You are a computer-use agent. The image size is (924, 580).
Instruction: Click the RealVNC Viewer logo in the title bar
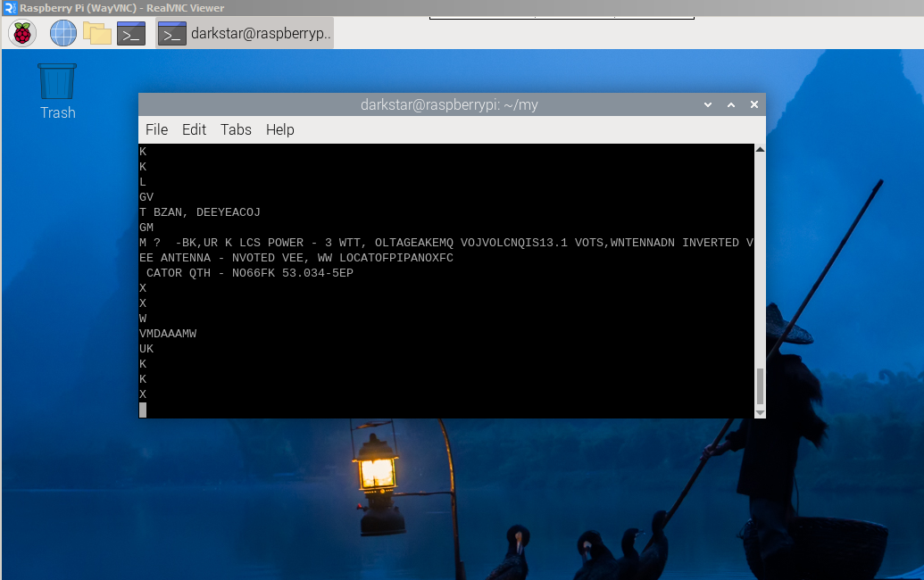9,8
